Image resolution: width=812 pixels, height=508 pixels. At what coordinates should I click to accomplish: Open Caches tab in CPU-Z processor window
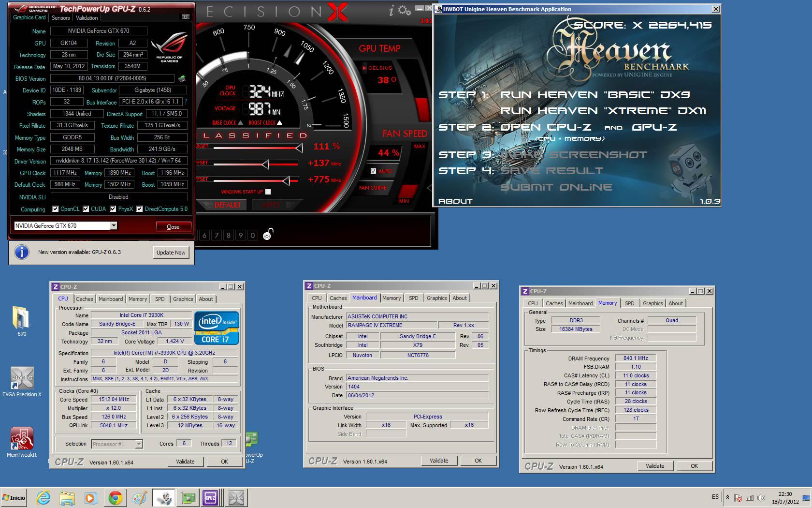pos(84,299)
